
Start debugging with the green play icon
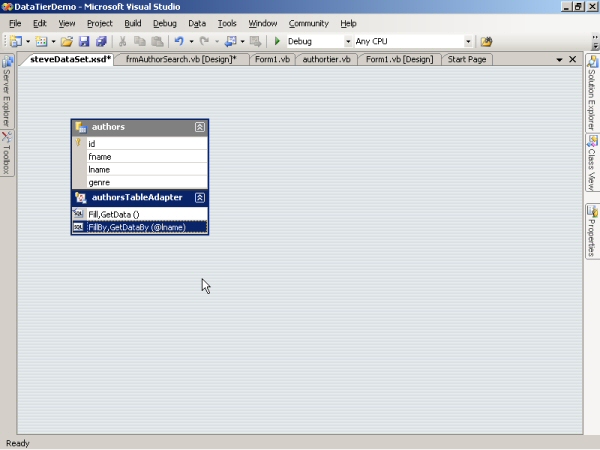(277, 41)
